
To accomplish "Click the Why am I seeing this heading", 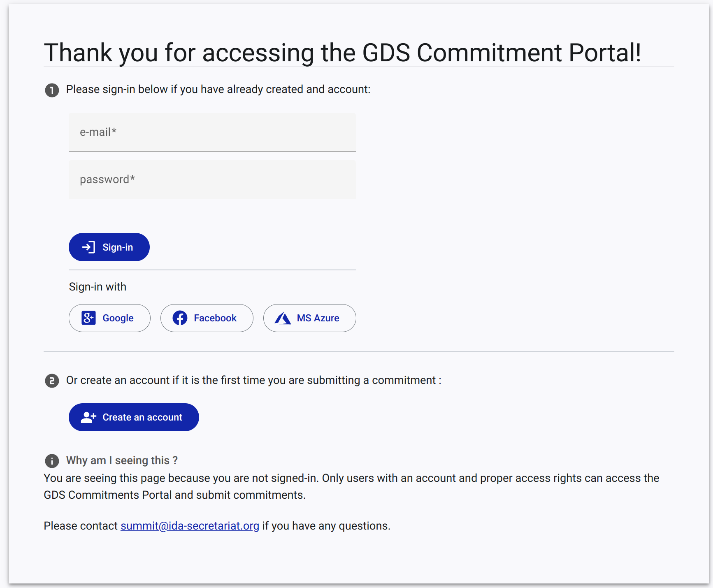I will tap(122, 460).
